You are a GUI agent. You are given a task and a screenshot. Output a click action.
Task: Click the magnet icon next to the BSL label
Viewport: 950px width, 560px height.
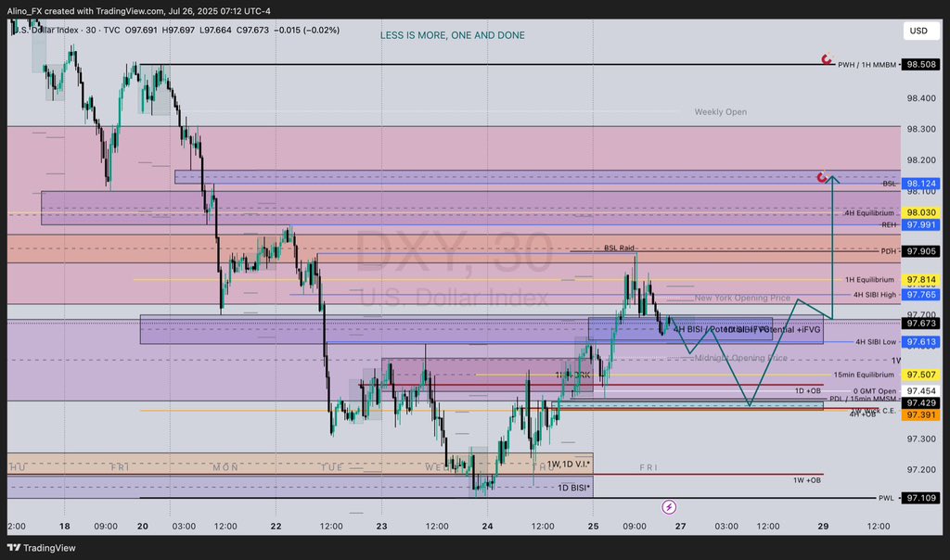pyautogui.click(x=822, y=177)
